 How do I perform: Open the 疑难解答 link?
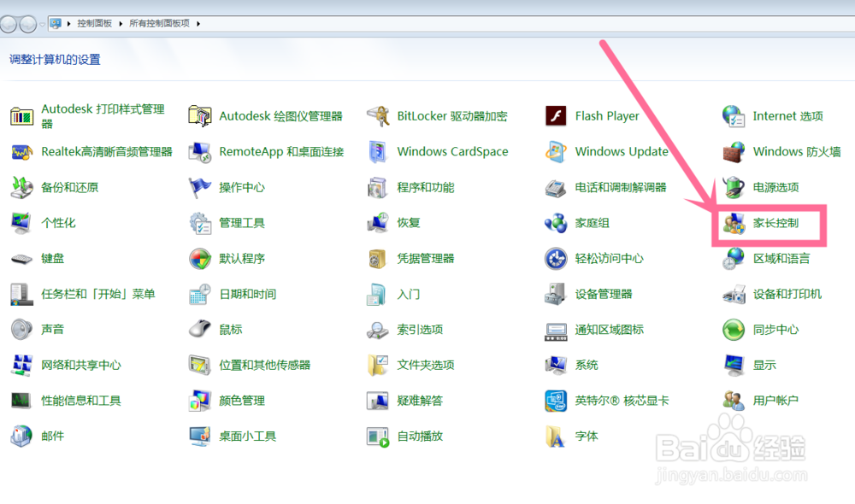pyautogui.click(x=420, y=401)
